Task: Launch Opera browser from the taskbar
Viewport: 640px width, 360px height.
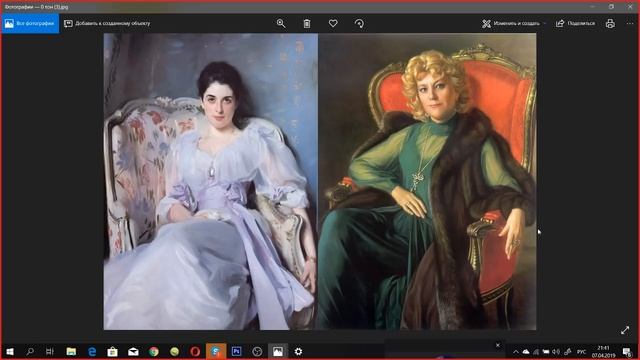Action: [x=195, y=351]
